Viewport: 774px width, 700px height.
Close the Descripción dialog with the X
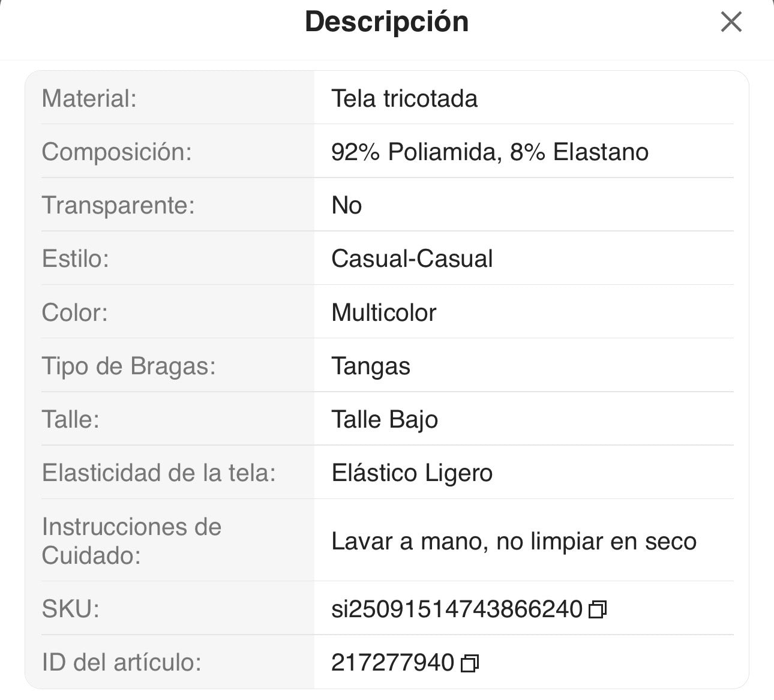(731, 22)
